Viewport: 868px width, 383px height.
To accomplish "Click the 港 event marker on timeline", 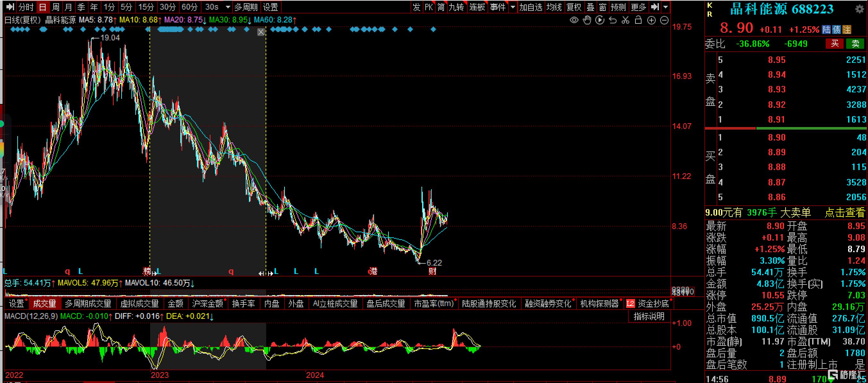I will coord(373,271).
